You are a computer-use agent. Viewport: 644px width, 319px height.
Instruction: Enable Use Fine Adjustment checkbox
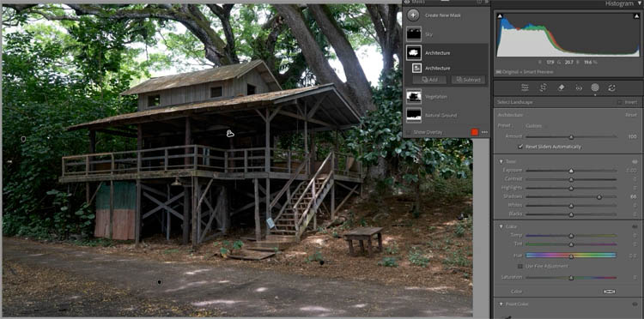[x=521, y=266]
